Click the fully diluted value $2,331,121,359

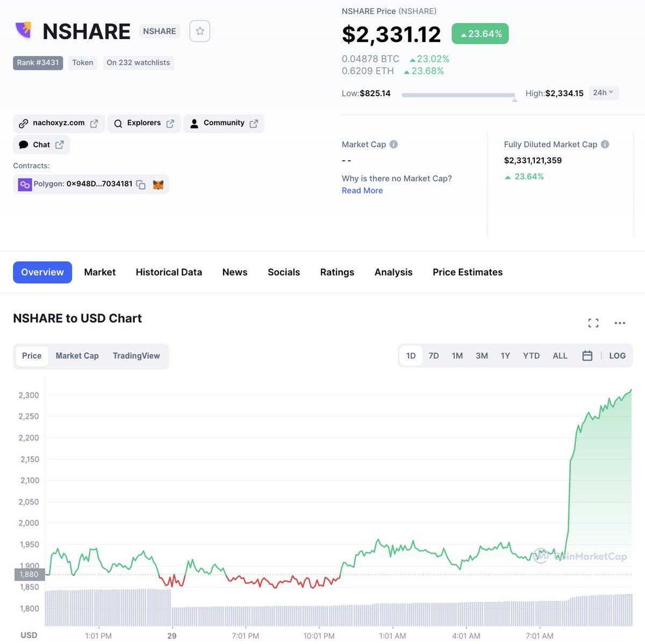point(533,160)
